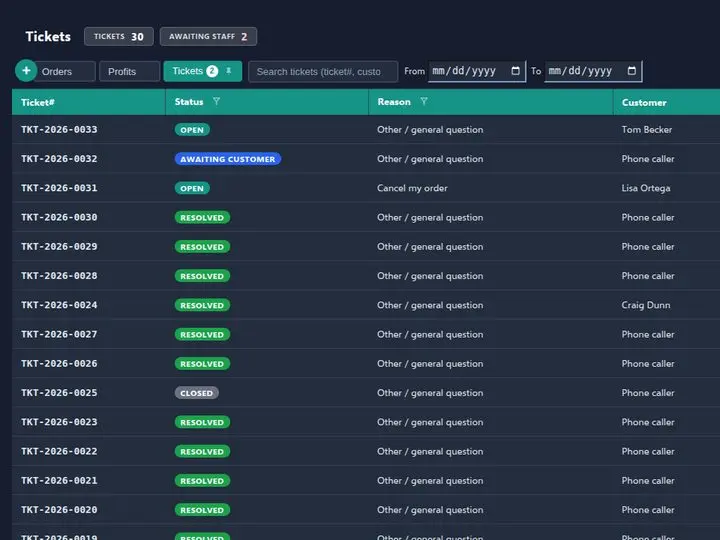The width and height of the screenshot is (720, 540).
Task: Click the green plus add button
Action: point(26,71)
